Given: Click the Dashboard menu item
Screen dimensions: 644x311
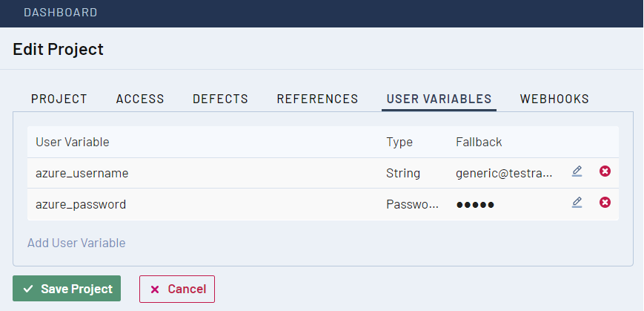Looking at the screenshot, I should 61,13.
